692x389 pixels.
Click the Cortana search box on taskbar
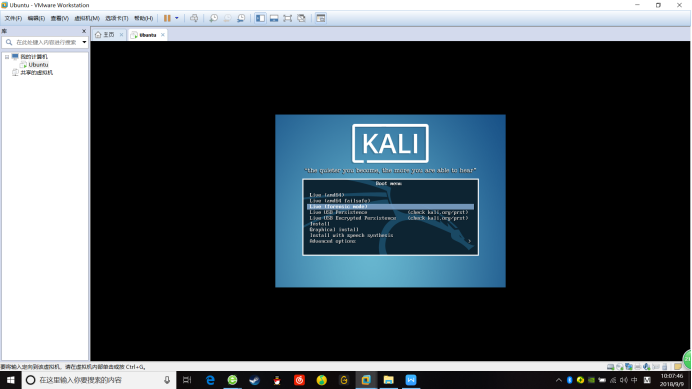pos(99,380)
